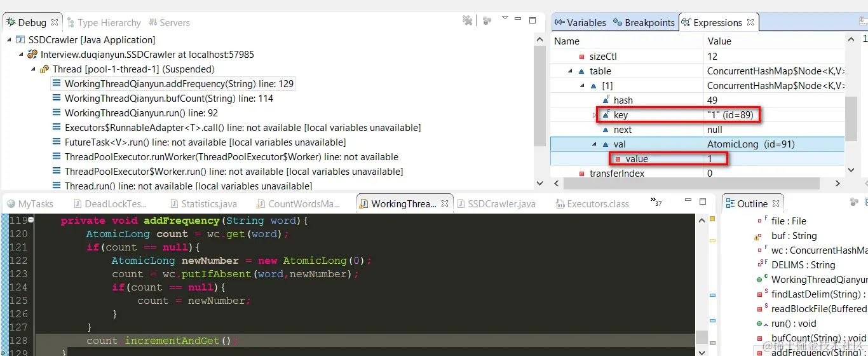Close the Debug view tab

pyautogui.click(x=55, y=22)
